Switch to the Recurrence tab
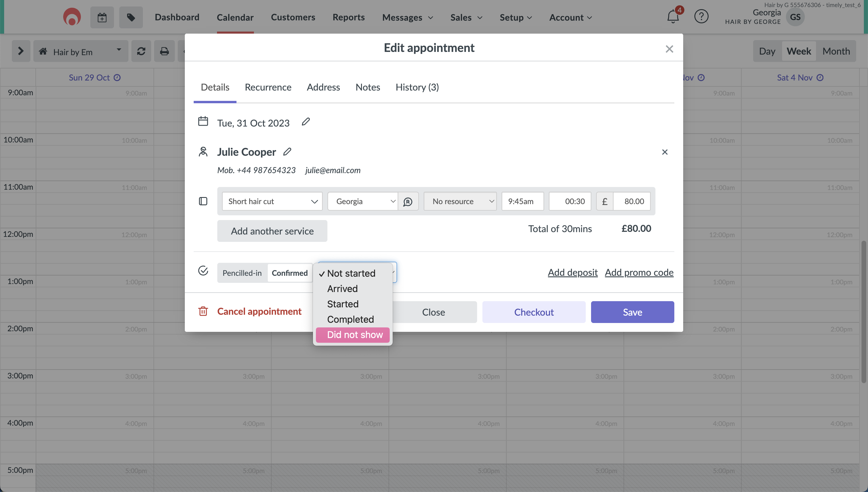The image size is (868, 492). [268, 87]
